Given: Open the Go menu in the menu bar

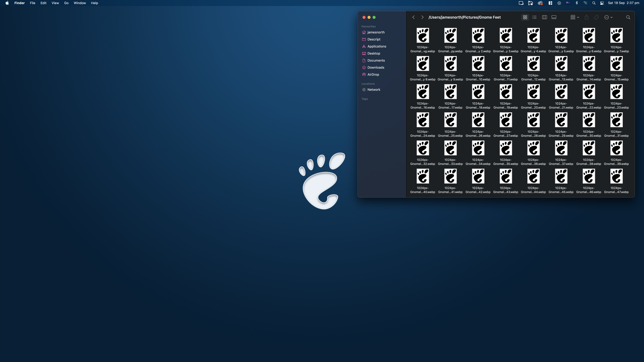Looking at the screenshot, I should 66,3.
